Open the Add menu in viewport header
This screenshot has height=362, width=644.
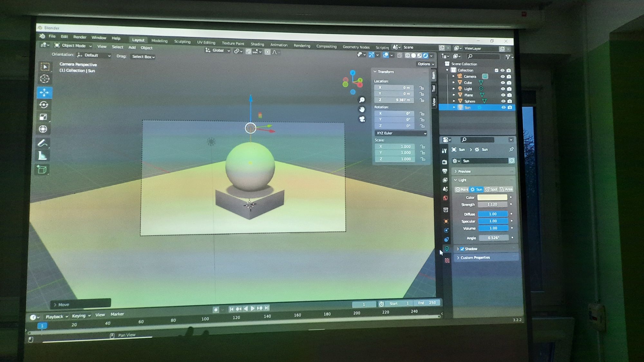132,47
